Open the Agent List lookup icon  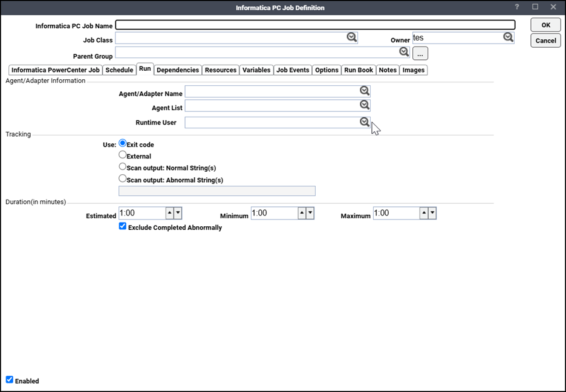(365, 105)
